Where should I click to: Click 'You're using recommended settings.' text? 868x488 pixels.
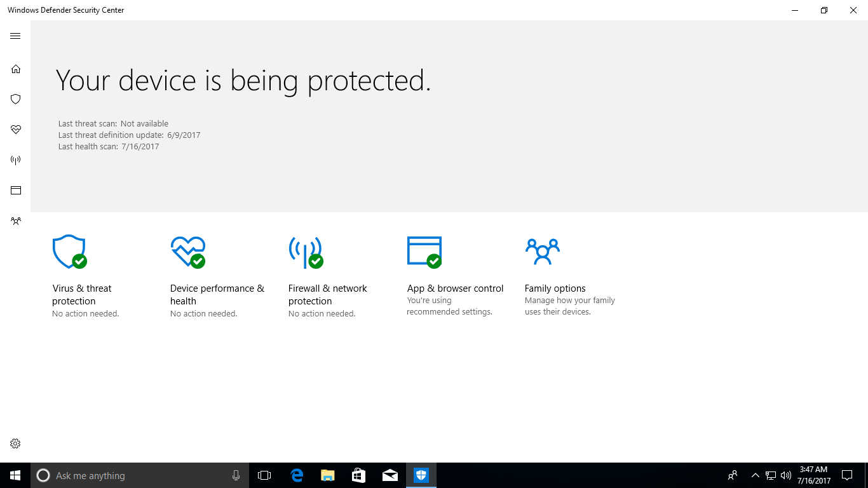coord(449,306)
